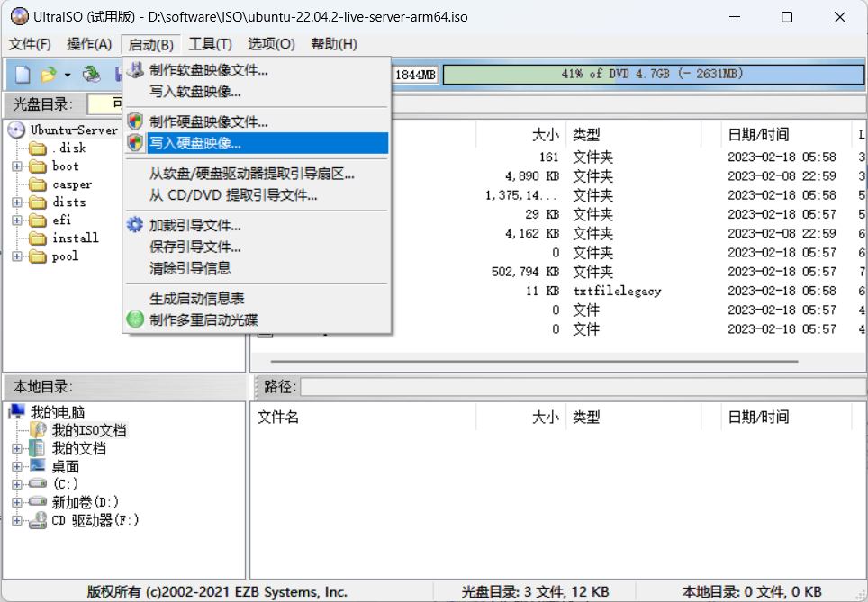The width and height of the screenshot is (868, 602).
Task: Click the 我的ISO文档 folder icon
Action: pyautogui.click(x=38, y=429)
